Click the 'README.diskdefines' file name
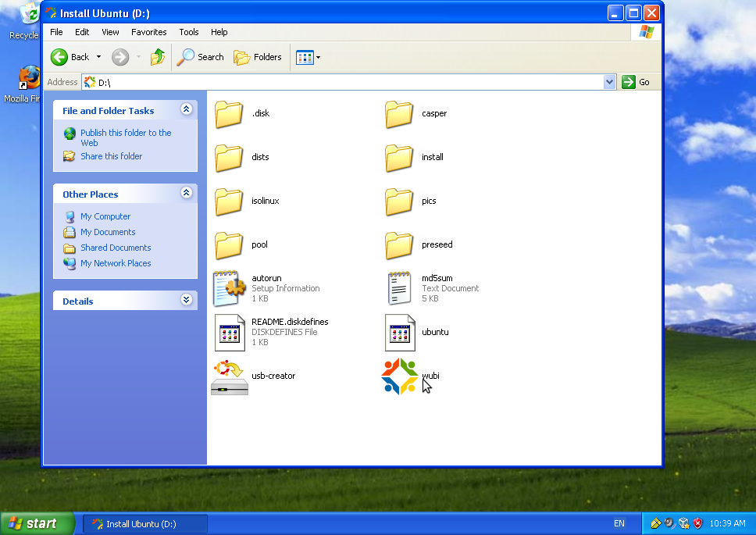The width and height of the screenshot is (756, 535). point(290,322)
